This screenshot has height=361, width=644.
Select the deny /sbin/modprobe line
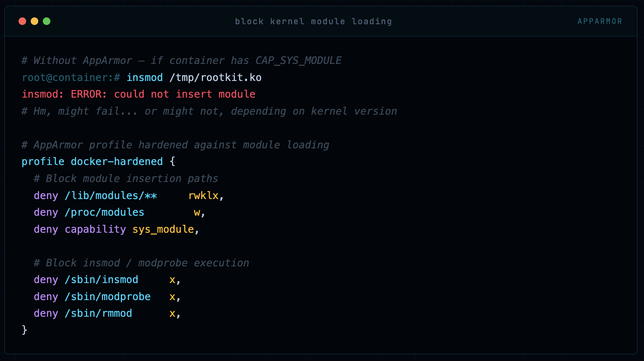tap(92, 297)
